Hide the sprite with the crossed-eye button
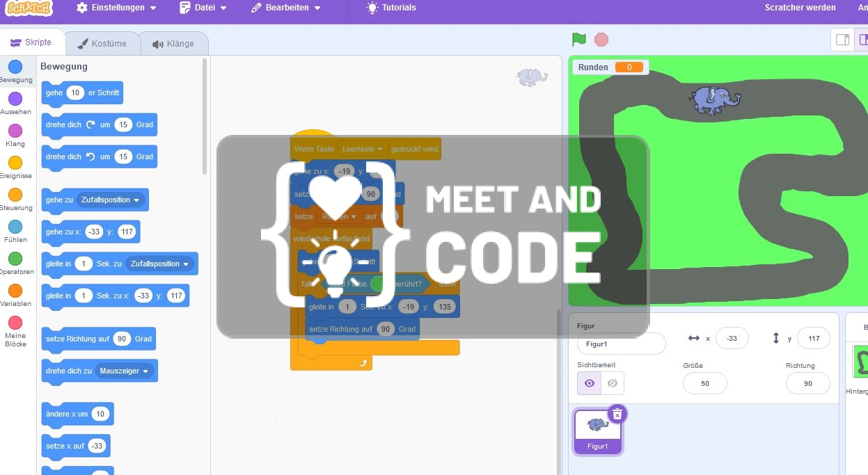 click(x=613, y=383)
